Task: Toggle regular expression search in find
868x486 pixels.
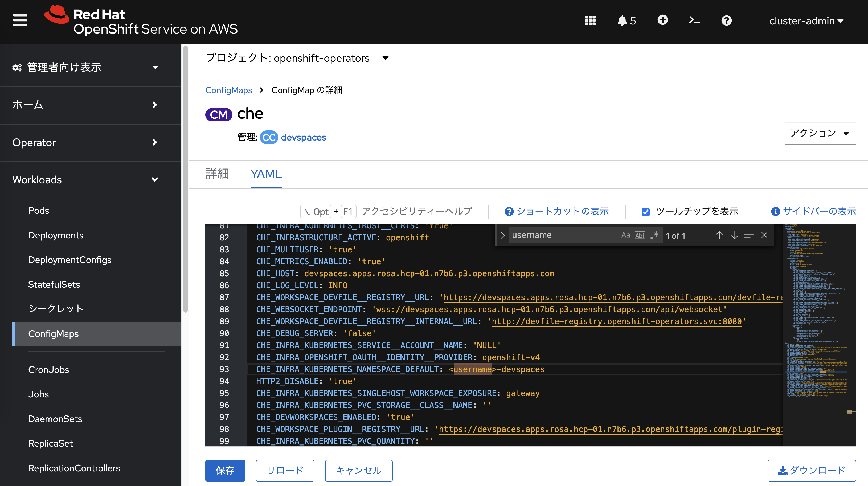Action: tap(654, 235)
